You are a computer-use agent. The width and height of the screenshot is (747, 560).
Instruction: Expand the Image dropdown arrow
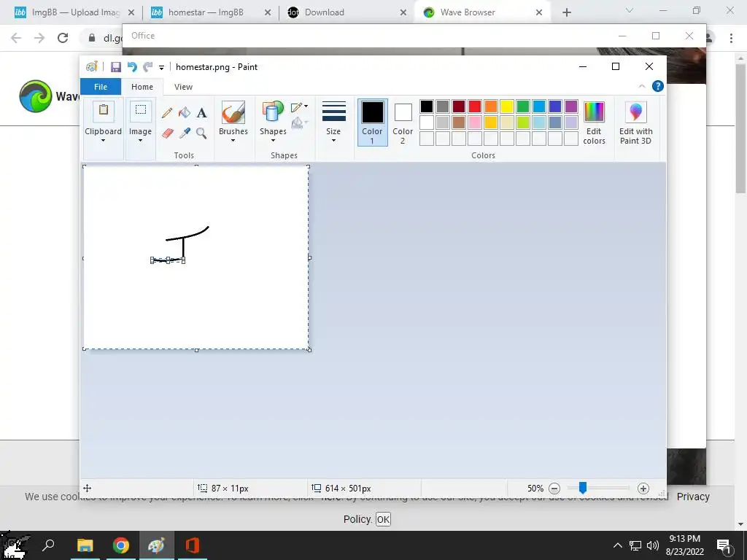click(141, 141)
